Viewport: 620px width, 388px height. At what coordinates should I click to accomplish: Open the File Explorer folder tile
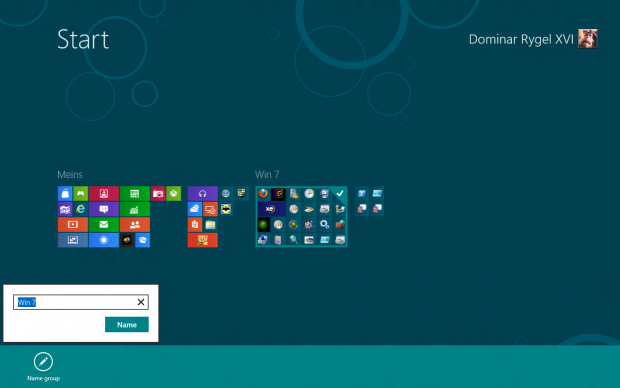click(210, 224)
